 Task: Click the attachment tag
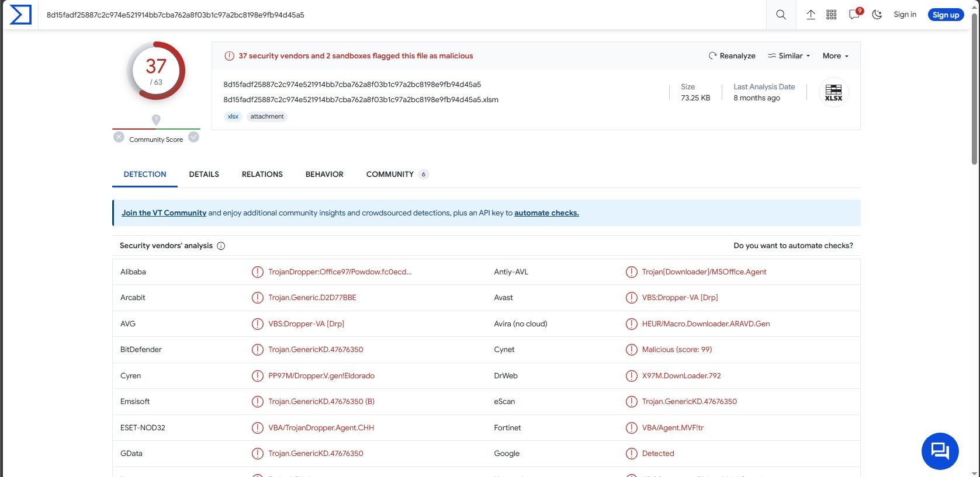coord(267,117)
